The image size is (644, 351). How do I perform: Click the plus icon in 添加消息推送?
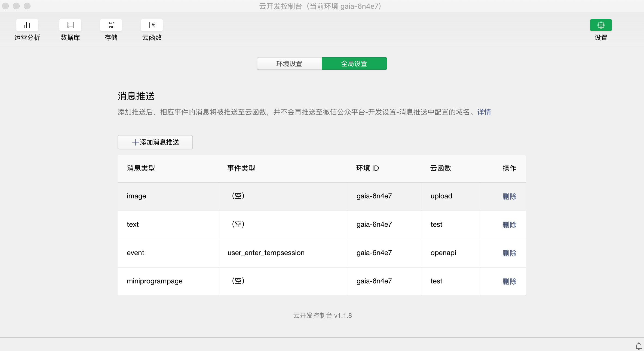tap(135, 142)
